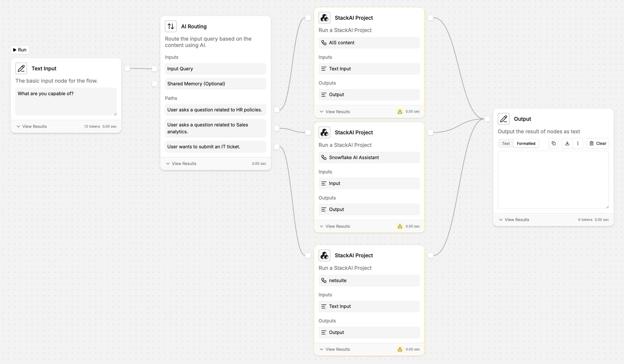Select the Formatted tab in Output
The image size is (624, 364).
[x=526, y=143]
